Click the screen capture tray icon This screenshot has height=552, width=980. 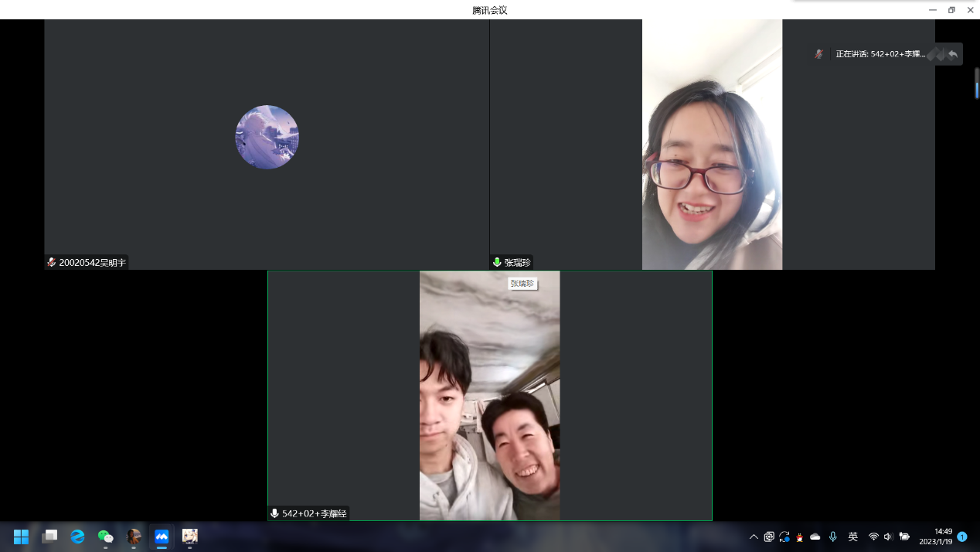[769, 537]
